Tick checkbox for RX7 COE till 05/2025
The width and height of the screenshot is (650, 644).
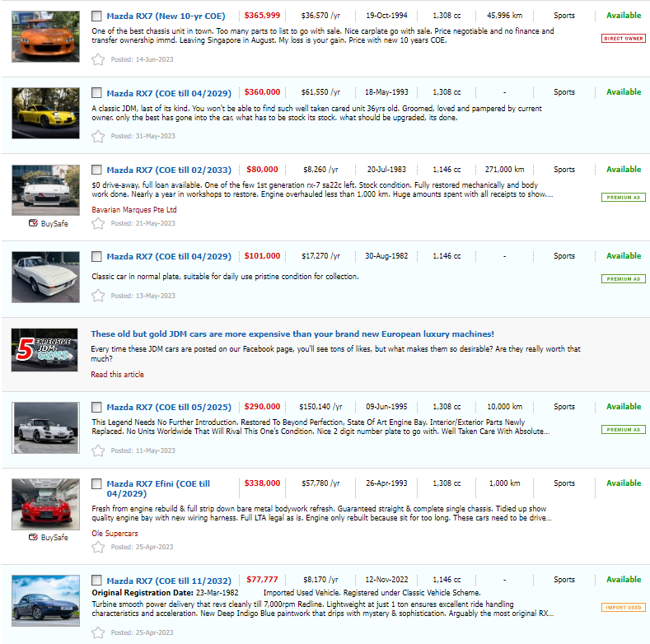coord(97,407)
